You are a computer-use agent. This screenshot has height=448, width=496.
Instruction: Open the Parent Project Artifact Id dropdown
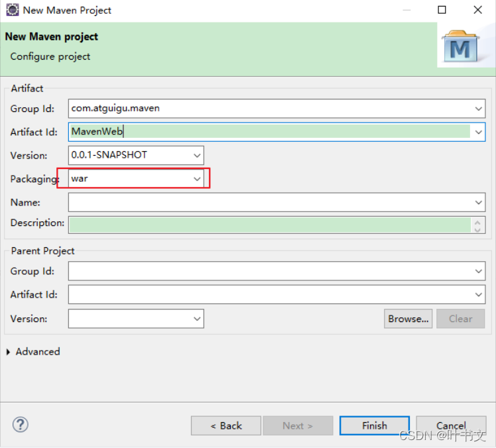(478, 294)
